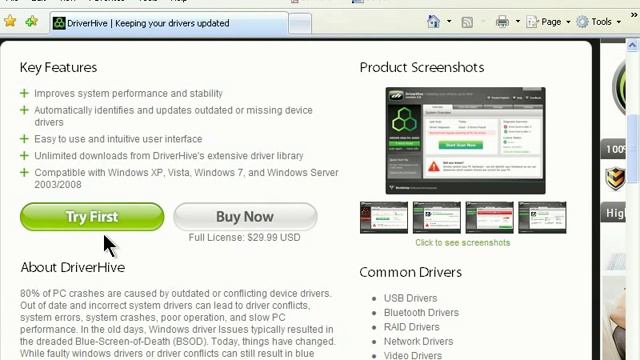Screen dimensions: 640x360
Task: Click the About DriverHive heading
Action: (x=73, y=267)
